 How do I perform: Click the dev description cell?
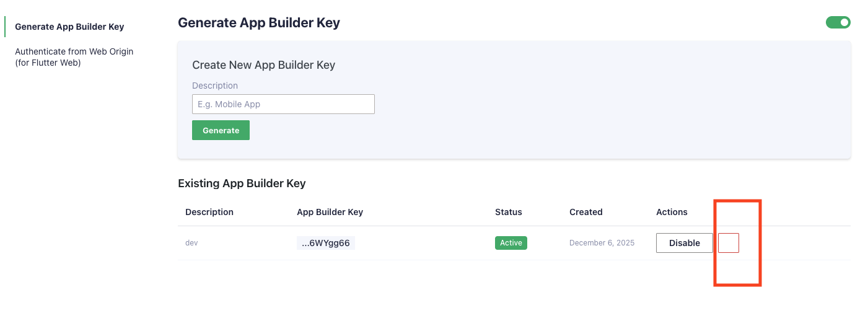point(191,243)
